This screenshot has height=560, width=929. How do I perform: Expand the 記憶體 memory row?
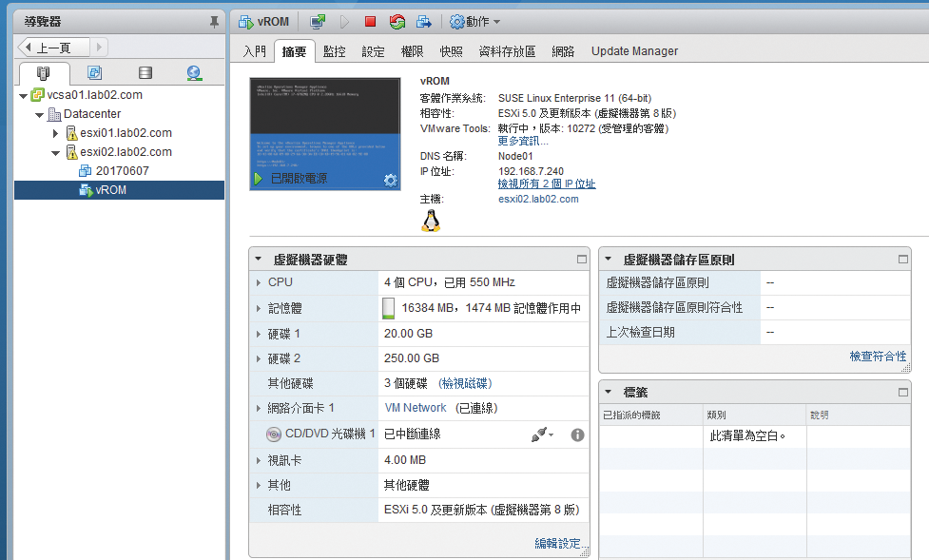coord(259,309)
